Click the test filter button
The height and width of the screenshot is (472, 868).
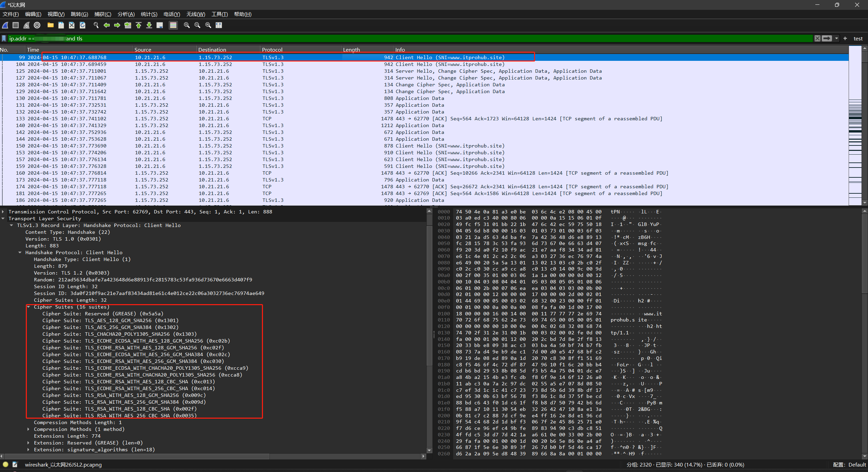(x=858, y=38)
